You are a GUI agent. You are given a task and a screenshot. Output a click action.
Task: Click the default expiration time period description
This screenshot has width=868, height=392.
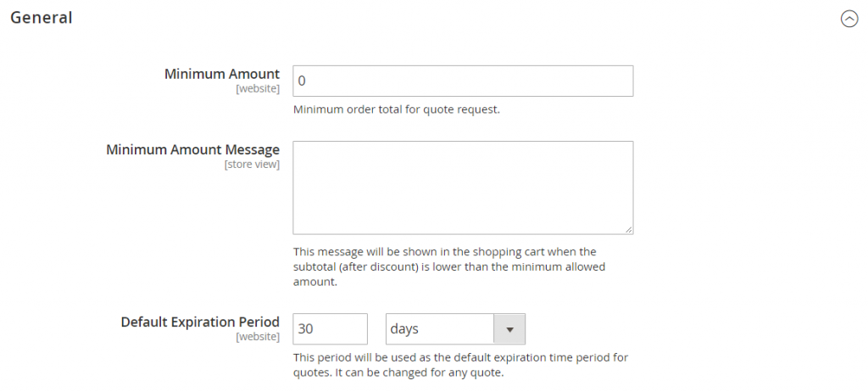[460, 365]
